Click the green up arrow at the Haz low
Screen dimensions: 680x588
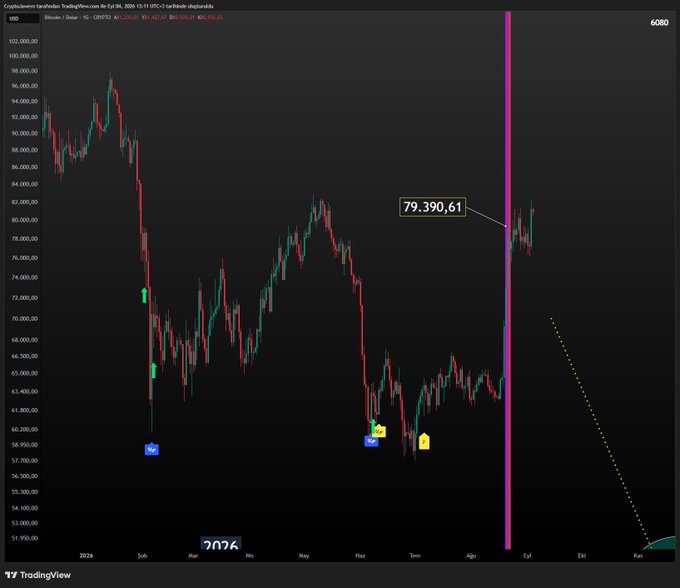pos(373,425)
